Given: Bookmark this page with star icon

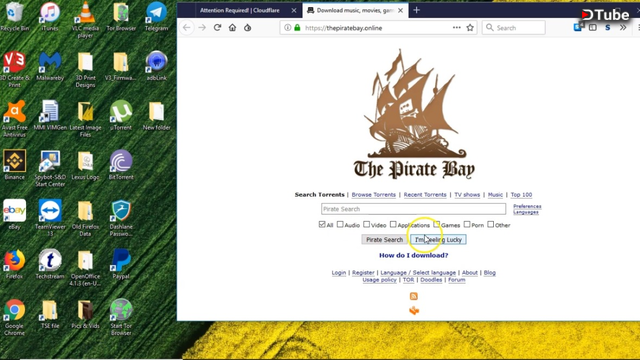Looking at the screenshot, I should 470,28.
